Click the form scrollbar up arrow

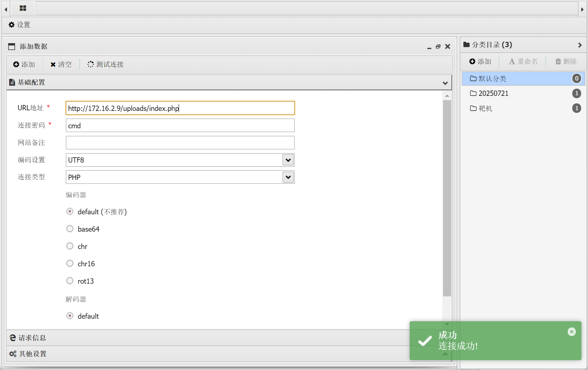click(447, 96)
